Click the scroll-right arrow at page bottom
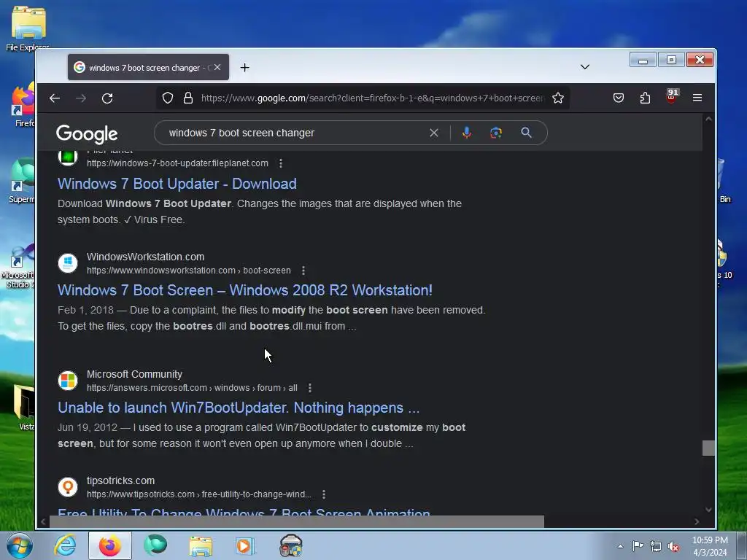747x560 pixels. coord(697,521)
